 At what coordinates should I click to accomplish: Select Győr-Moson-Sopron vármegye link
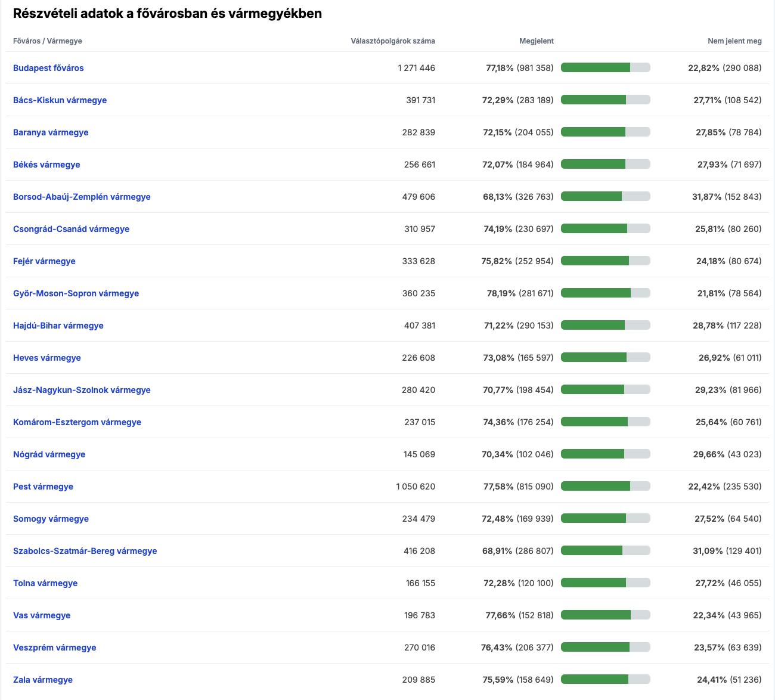(x=76, y=293)
